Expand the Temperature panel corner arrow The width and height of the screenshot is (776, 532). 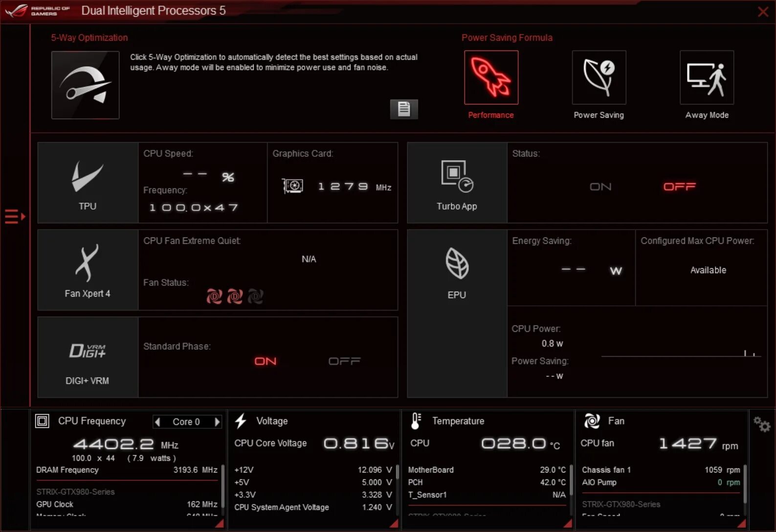pyautogui.click(x=568, y=524)
